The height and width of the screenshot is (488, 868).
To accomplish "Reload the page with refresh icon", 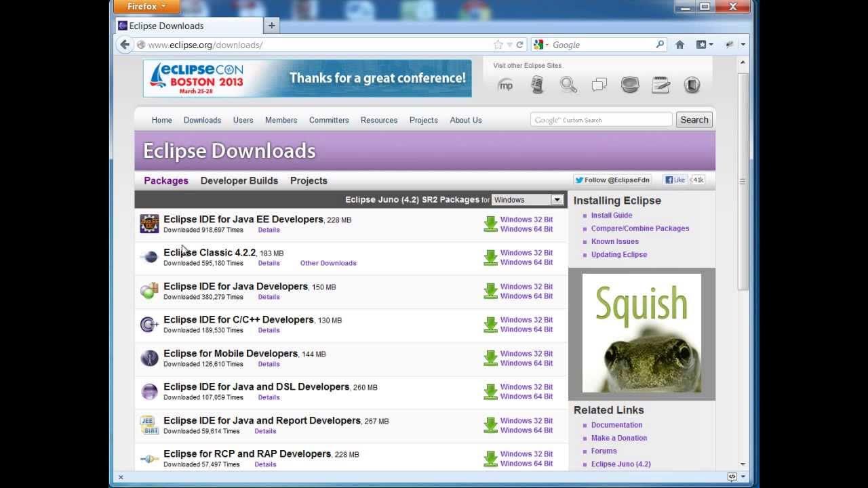I will tap(519, 45).
